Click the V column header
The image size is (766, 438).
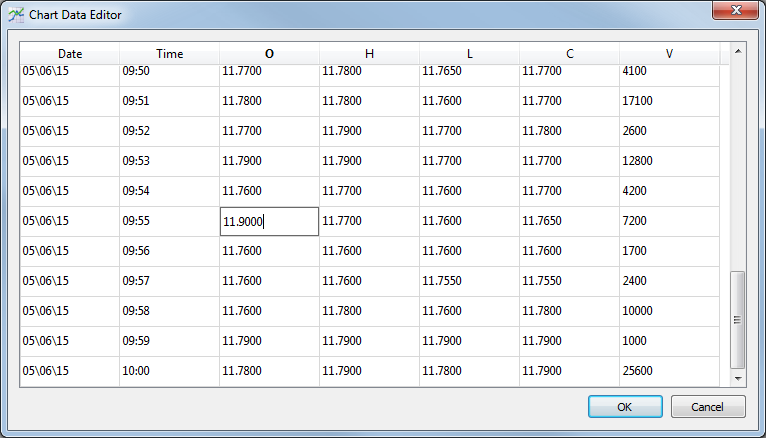point(668,54)
